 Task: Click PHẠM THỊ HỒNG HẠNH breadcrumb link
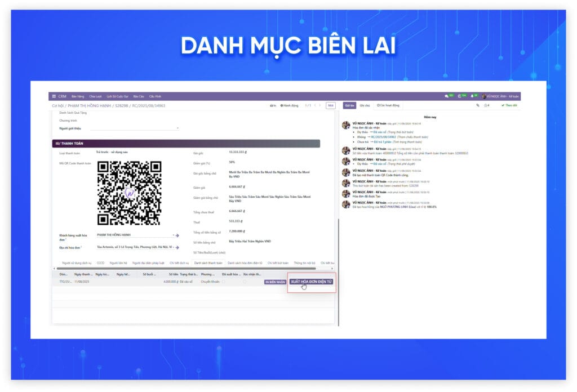point(90,105)
